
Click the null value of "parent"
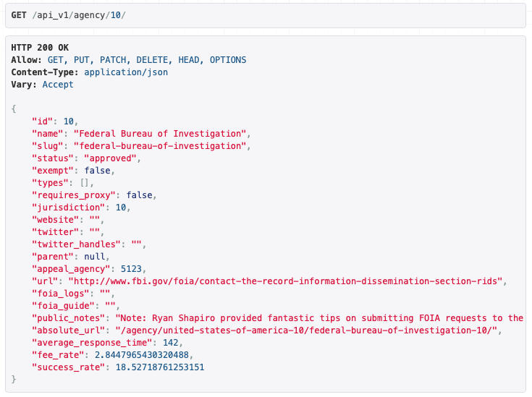click(95, 257)
